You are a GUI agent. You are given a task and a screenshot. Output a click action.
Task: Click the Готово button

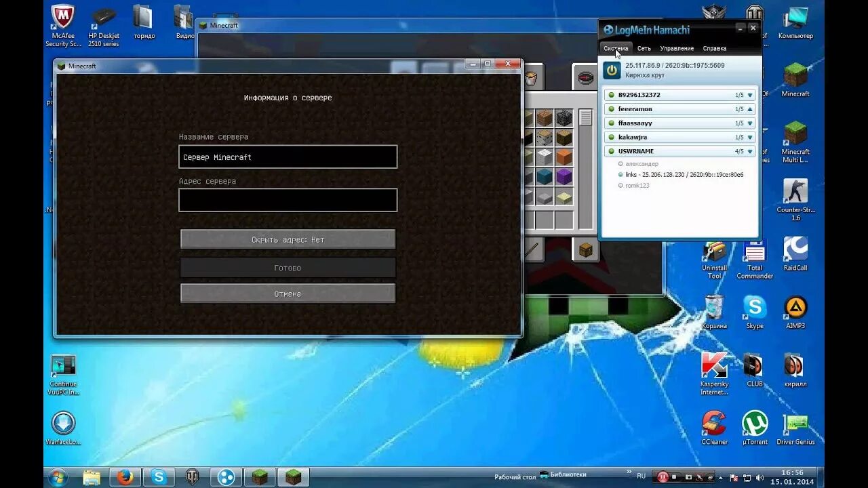[x=288, y=268]
